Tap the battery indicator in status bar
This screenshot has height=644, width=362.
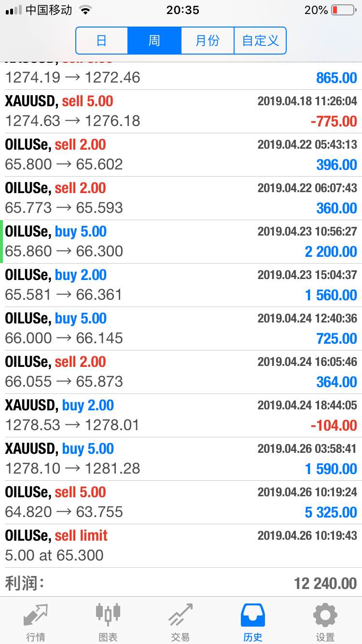pyautogui.click(x=343, y=10)
